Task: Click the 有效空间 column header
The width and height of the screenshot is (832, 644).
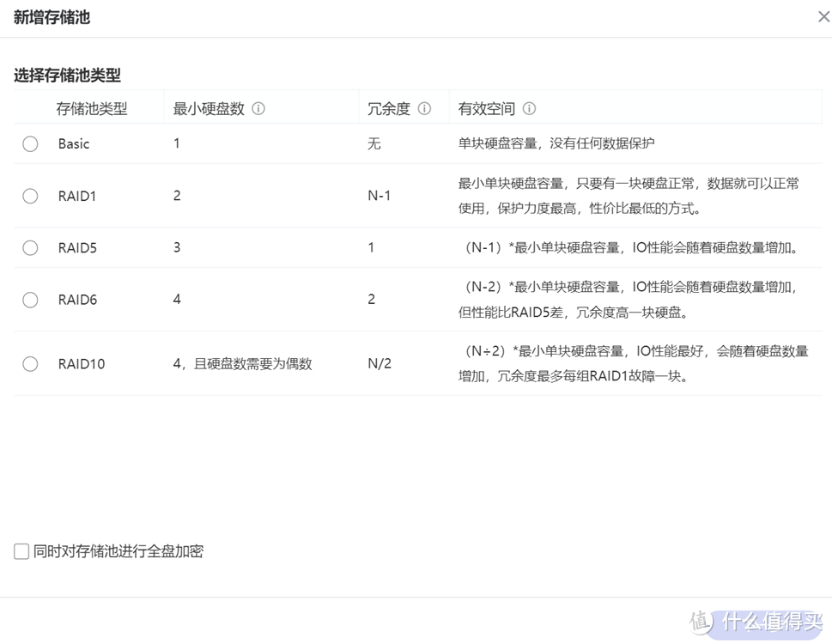Action: pyautogui.click(x=485, y=107)
